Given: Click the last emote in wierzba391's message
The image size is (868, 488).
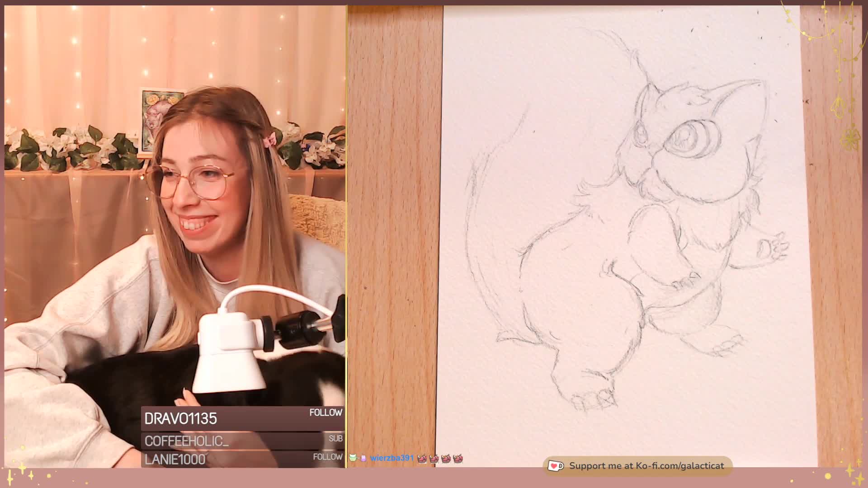Looking at the screenshot, I should tap(458, 459).
